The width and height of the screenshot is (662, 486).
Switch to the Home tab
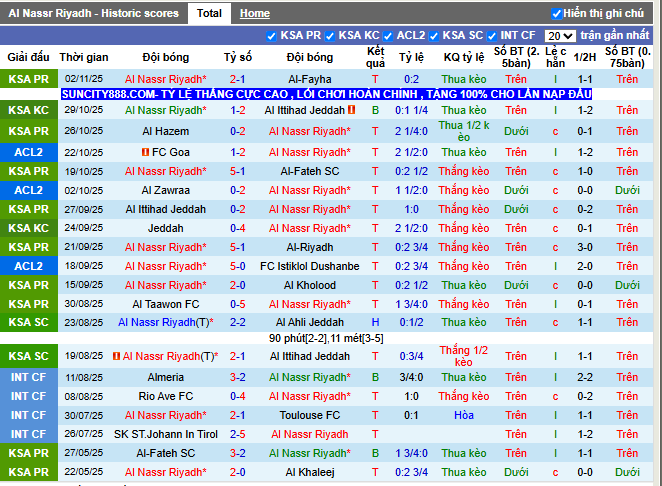pyautogui.click(x=255, y=14)
